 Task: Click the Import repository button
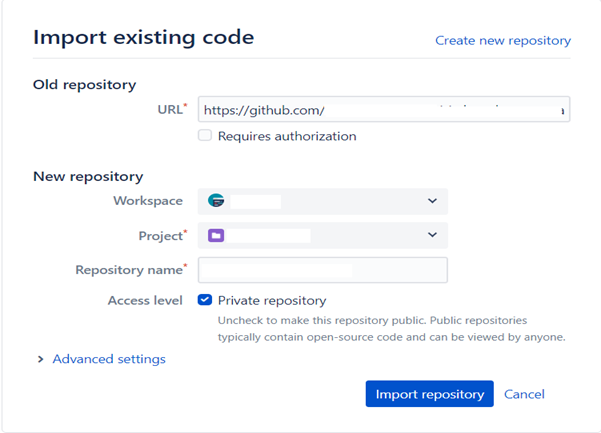[429, 394]
